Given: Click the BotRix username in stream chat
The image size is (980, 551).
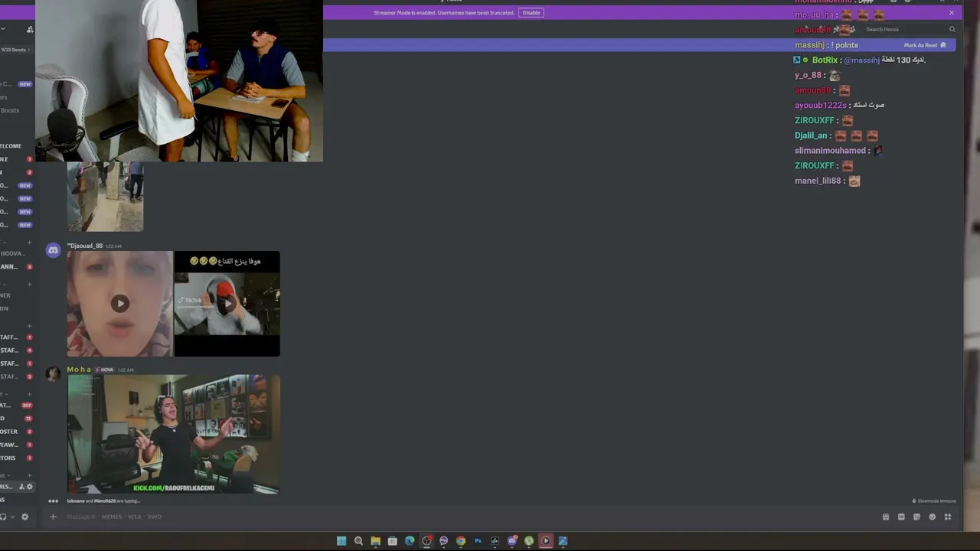Looking at the screenshot, I should [x=825, y=60].
